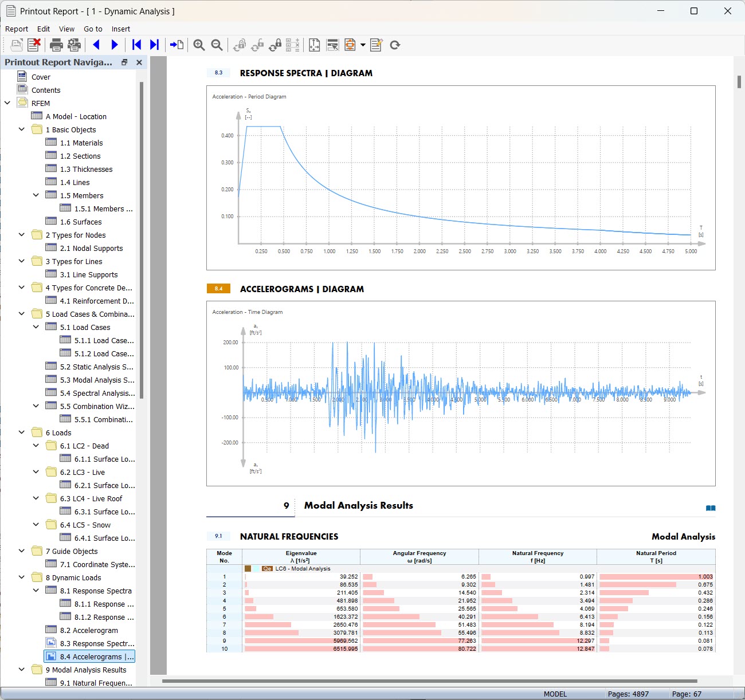The image size is (745, 700).
Task: Click the Print report icon
Action: click(x=56, y=45)
